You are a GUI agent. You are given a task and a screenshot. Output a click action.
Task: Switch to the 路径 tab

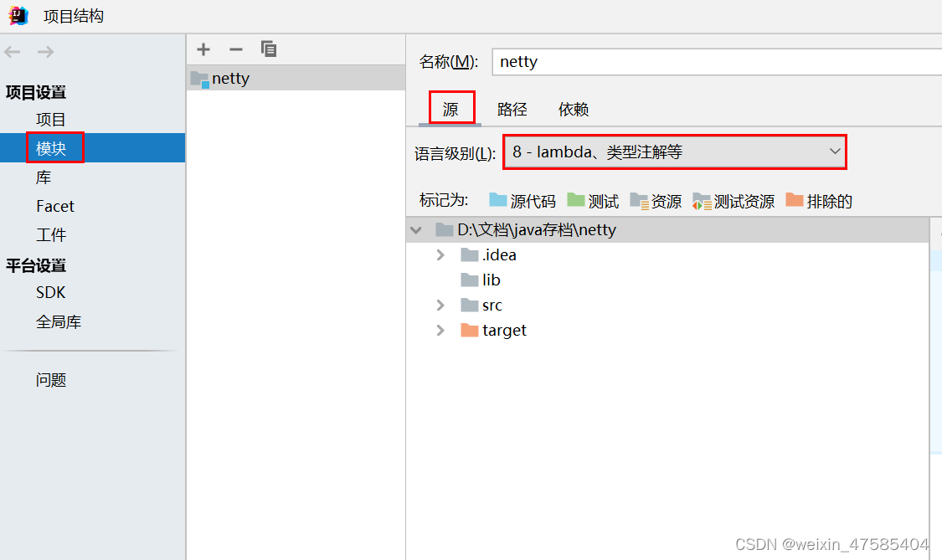pyautogui.click(x=512, y=109)
